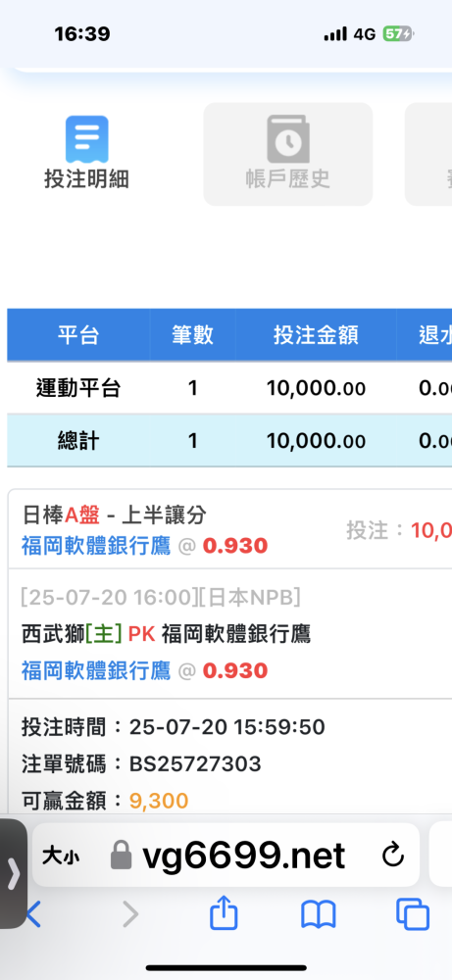Go back with Safari back arrow
Image resolution: width=452 pixels, height=980 pixels.
(x=32, y=914)
